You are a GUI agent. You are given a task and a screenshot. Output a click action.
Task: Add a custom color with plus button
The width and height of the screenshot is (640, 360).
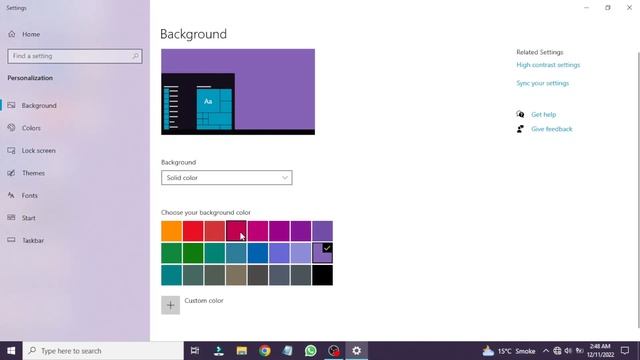171,305
